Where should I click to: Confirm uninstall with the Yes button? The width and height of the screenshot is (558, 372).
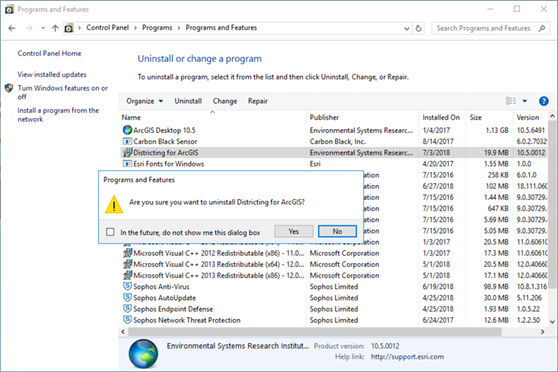tap(294, 231)
